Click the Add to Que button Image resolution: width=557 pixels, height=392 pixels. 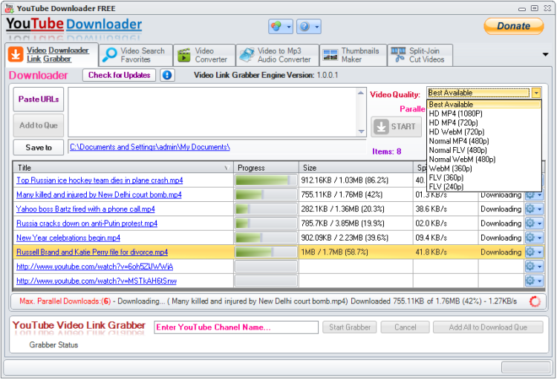tap(39, 125)
